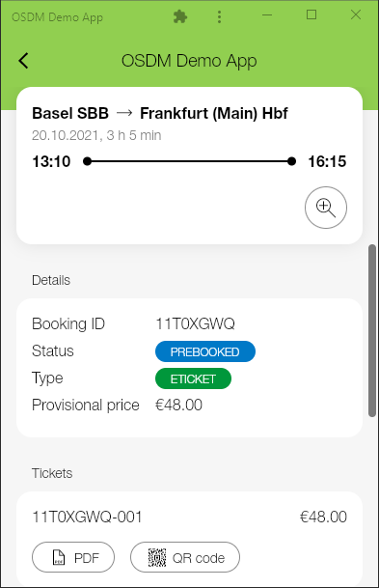The image size is (379, 588).
Task: Minimize the OSDM Demo App window
Action: coord(267,15)
